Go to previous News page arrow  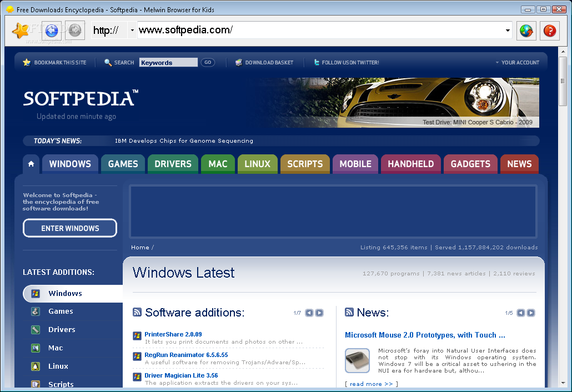tap(521, 313)
